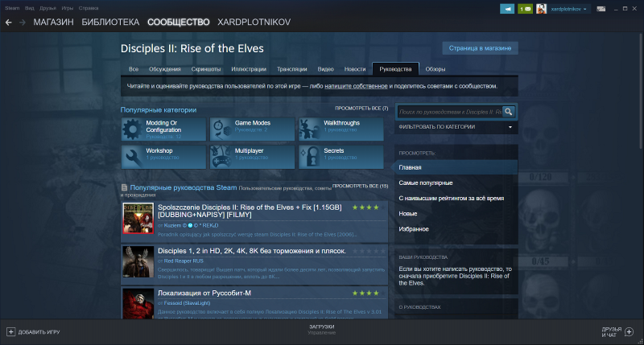This screenshot has height=345, width=644.
Task: Open Локализация от Руссобит-М guide title
Action: coord(204,293)
